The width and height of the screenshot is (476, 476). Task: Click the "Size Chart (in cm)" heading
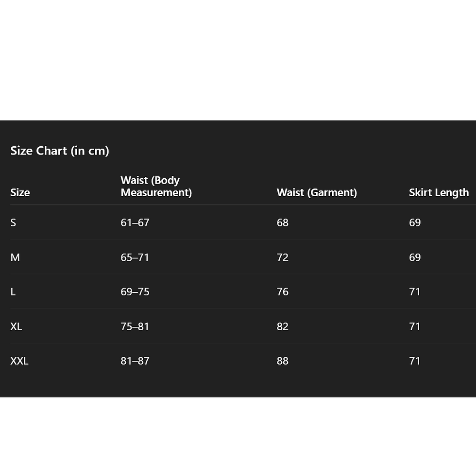(x=60, y=151)
